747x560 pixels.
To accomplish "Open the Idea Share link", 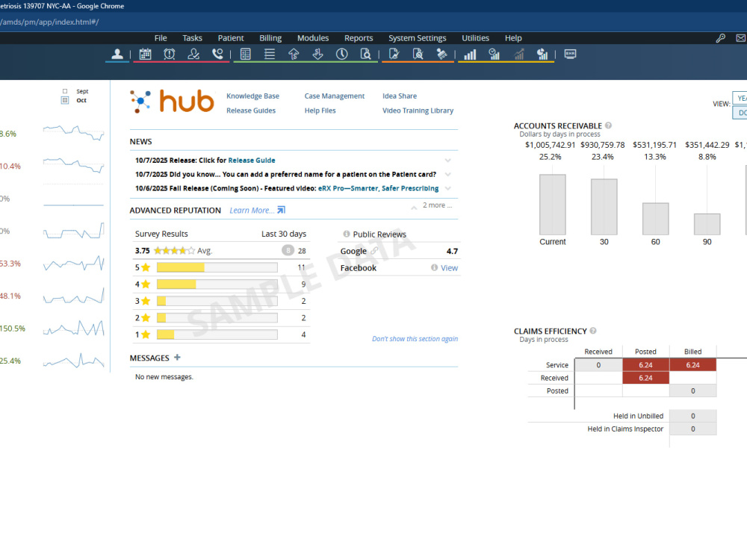I will 400,96.
